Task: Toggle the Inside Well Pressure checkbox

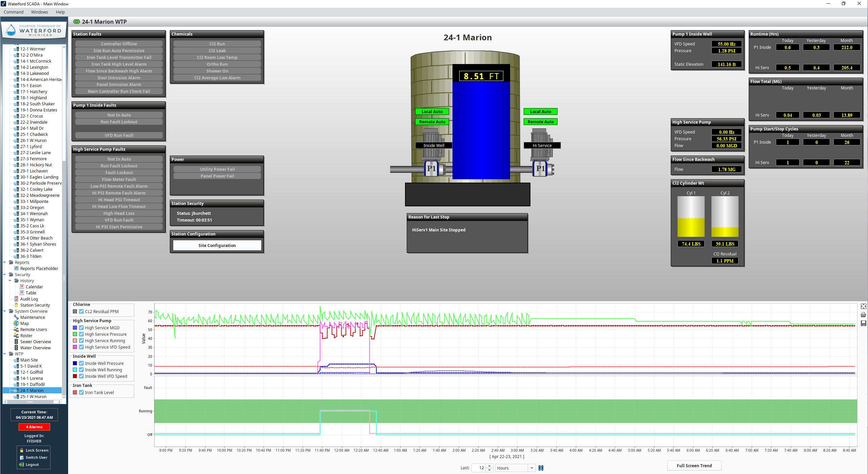Action: click(x=81, y=363)
